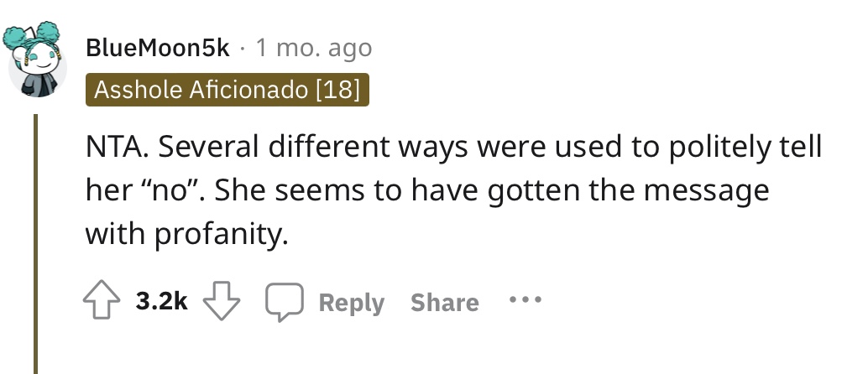Click the 3.2k vote score
Image resolution: width=868 pixels, height=374 pixels.
pos(162,302)
